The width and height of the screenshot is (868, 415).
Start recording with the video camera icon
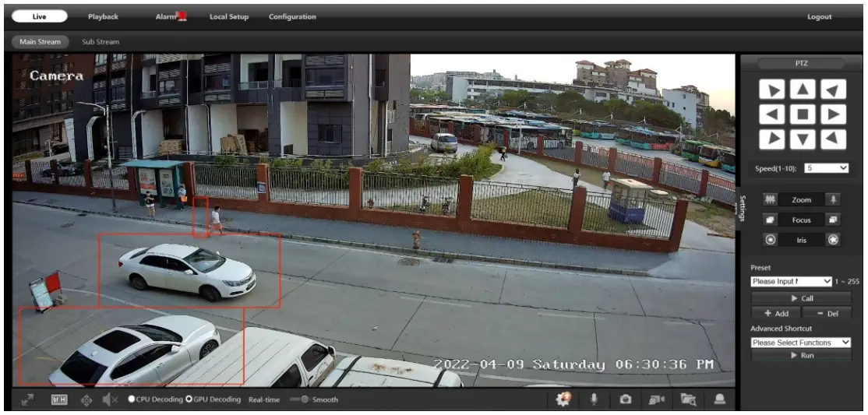tap(657, 399)
